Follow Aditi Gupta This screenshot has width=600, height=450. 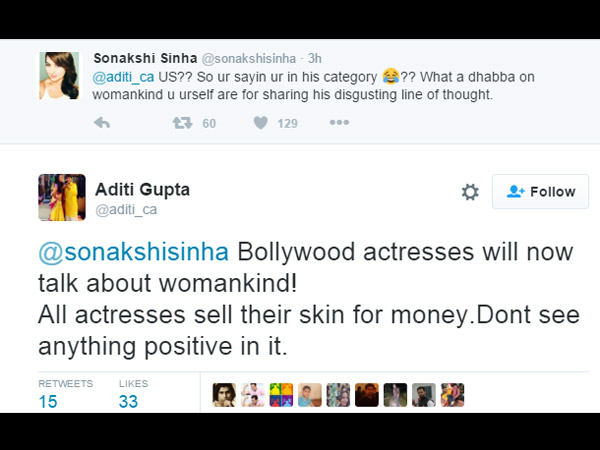click(x=540, y=192)
